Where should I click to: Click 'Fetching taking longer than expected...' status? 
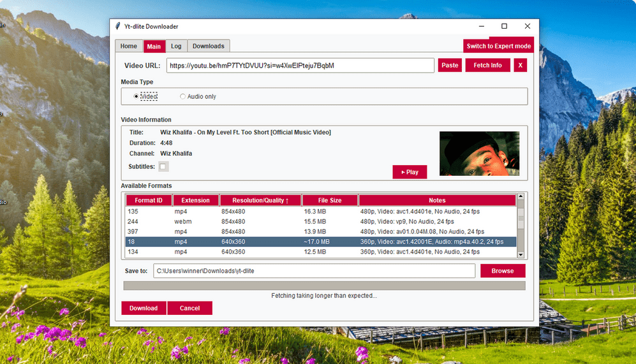(324, 296)
